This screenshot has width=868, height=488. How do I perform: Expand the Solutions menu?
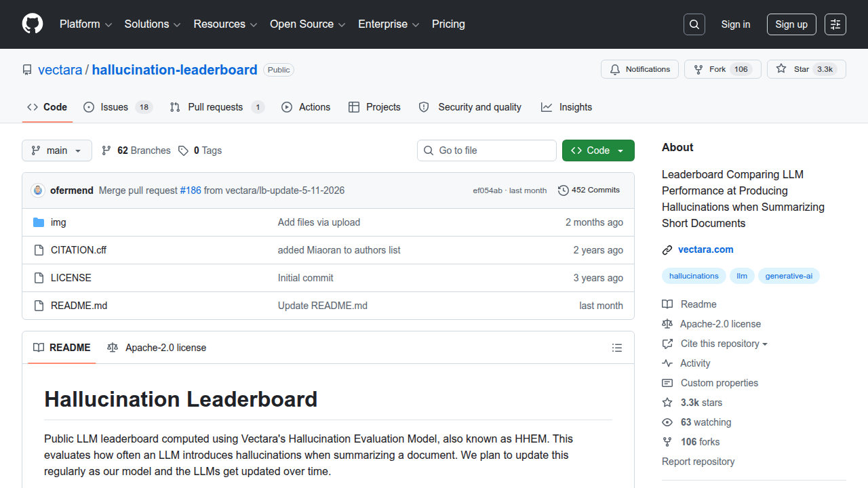pyautogui.click(x=153, y=24)
